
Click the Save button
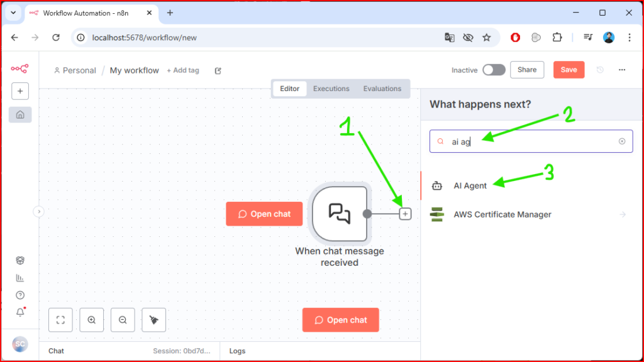pos(569,70)
